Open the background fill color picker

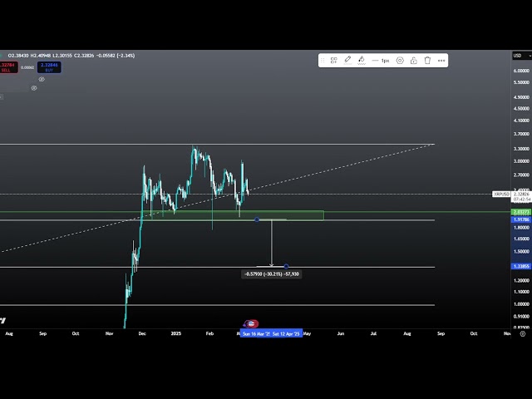click(362, 61)
